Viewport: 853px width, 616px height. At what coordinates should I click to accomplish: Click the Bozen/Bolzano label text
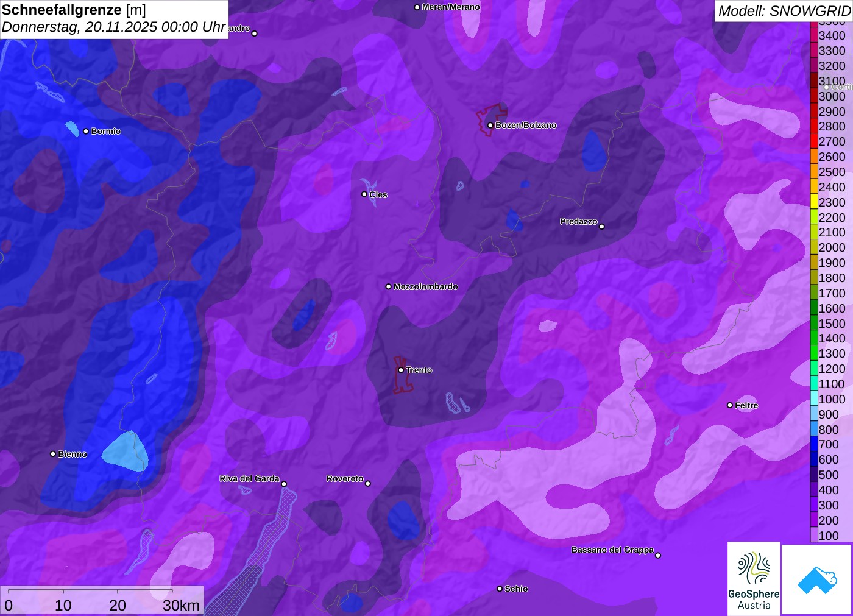(x=526, y=125)
